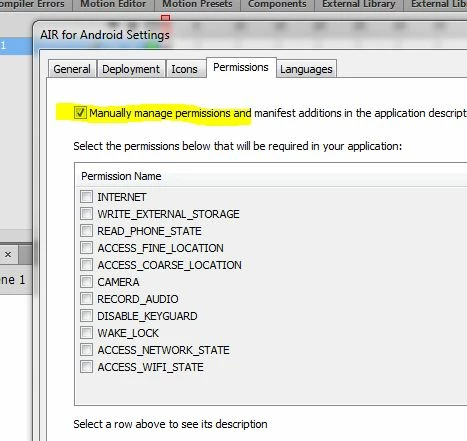Open the Deployment tab
The width and height of the screenshot is (467, 441).
click(x=131, y=69)
